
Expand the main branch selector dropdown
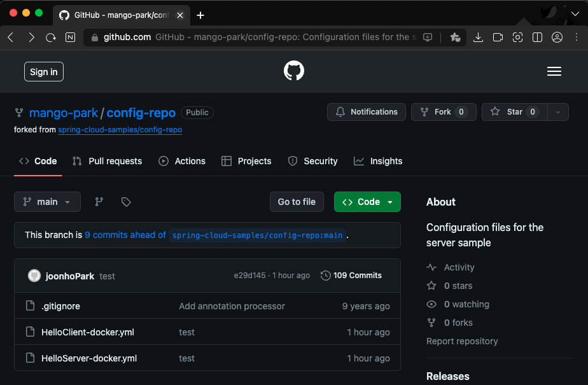(47, 202)
